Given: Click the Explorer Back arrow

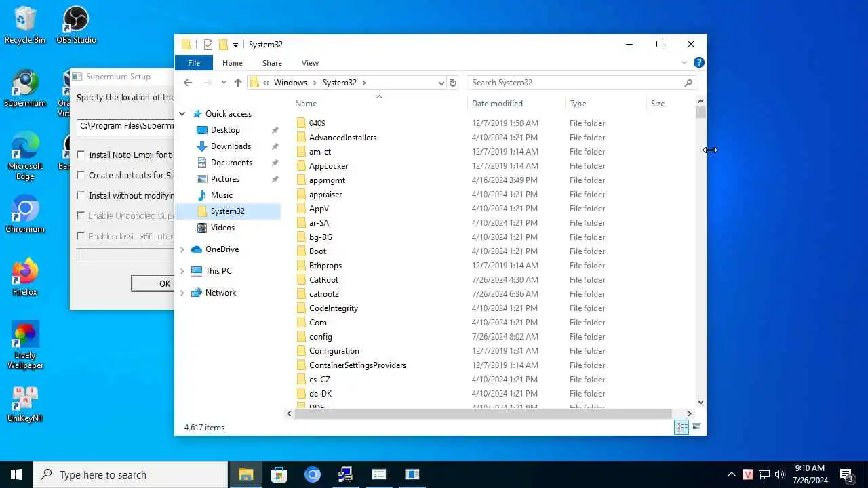Looking at the screenshot, I should (x=188, y=83).
